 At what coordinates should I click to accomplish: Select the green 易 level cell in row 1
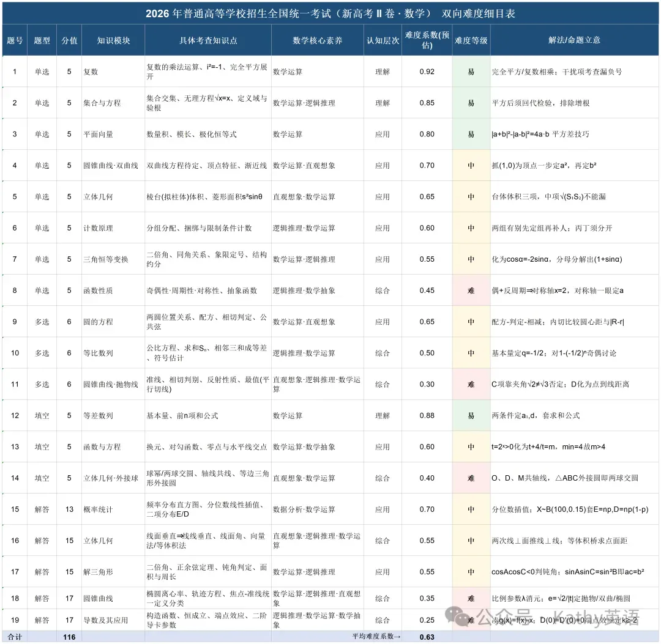click(471, 72)
